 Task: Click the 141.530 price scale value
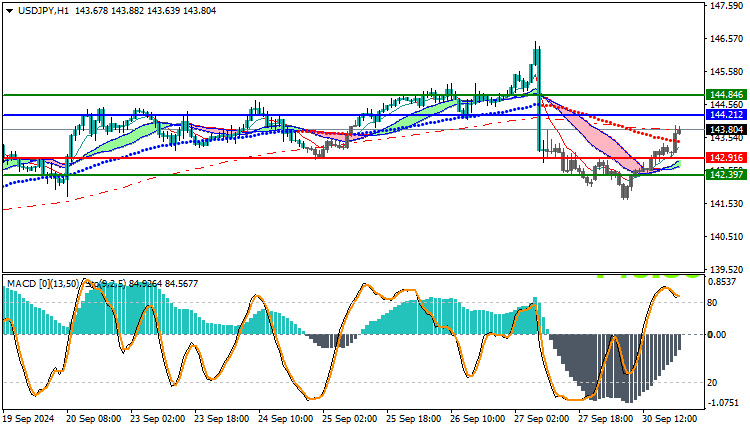(727, 204)
